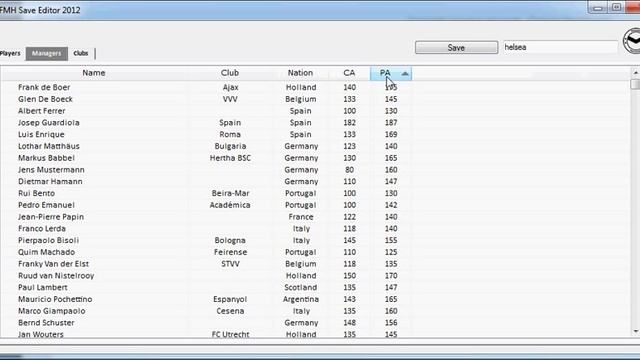Click the Ajax club cell
The image size is (640, 360).
point(230,87)
